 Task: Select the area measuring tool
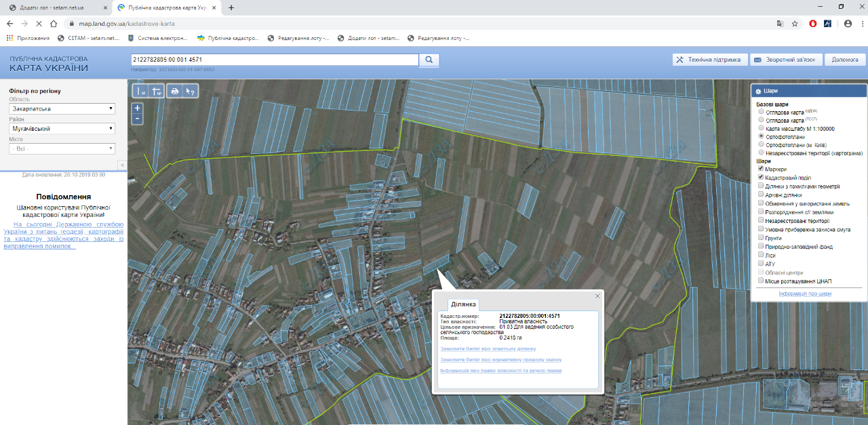click(x=157, y=91)
